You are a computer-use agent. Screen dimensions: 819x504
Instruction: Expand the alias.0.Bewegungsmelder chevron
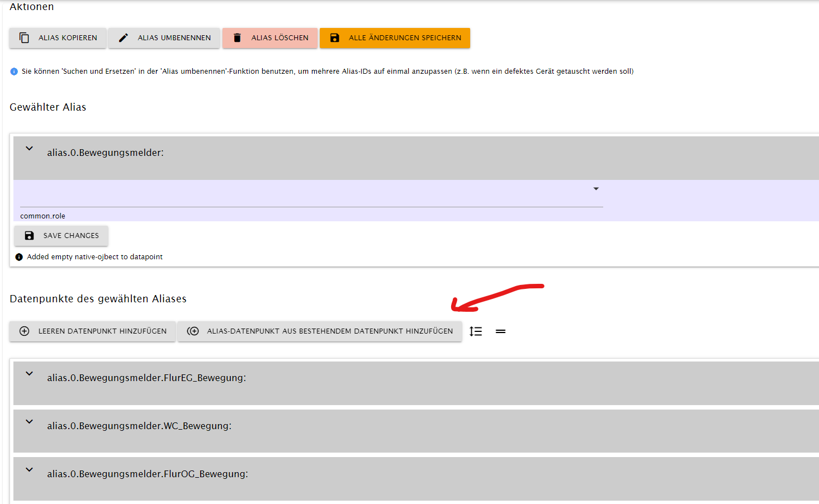click(x=29, y=149)
